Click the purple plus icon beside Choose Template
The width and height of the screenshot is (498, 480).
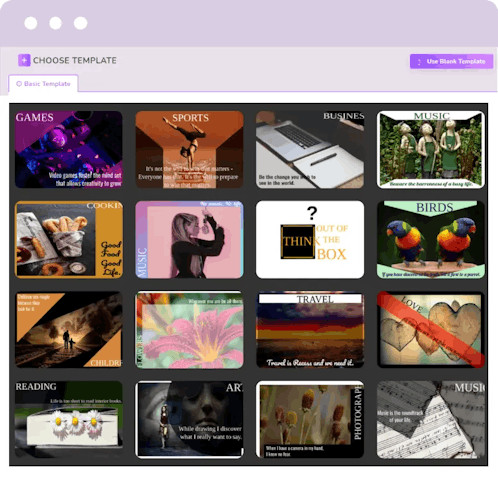pyautogui.click(x=24, y=60)
